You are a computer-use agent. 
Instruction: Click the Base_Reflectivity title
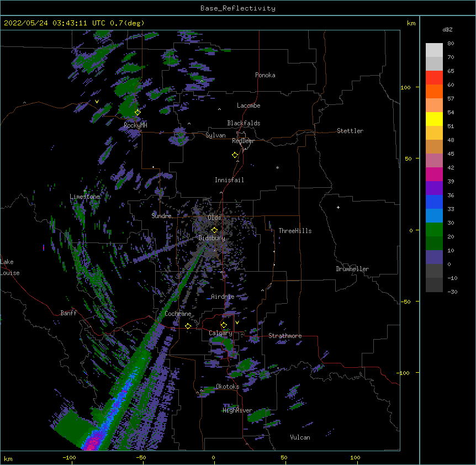click(x=238, y=8)
